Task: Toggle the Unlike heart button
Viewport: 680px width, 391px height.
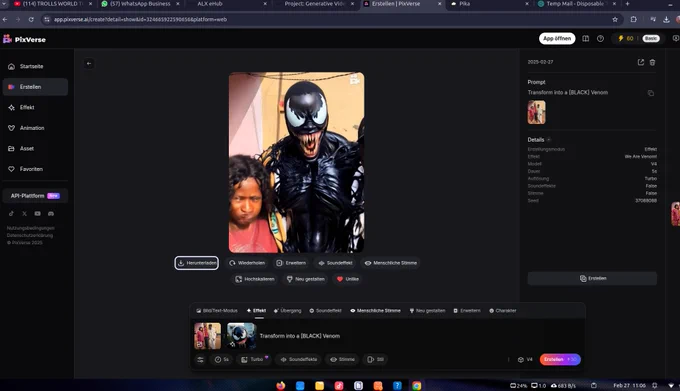Action: pyautogui.click(x=348, y=279)
